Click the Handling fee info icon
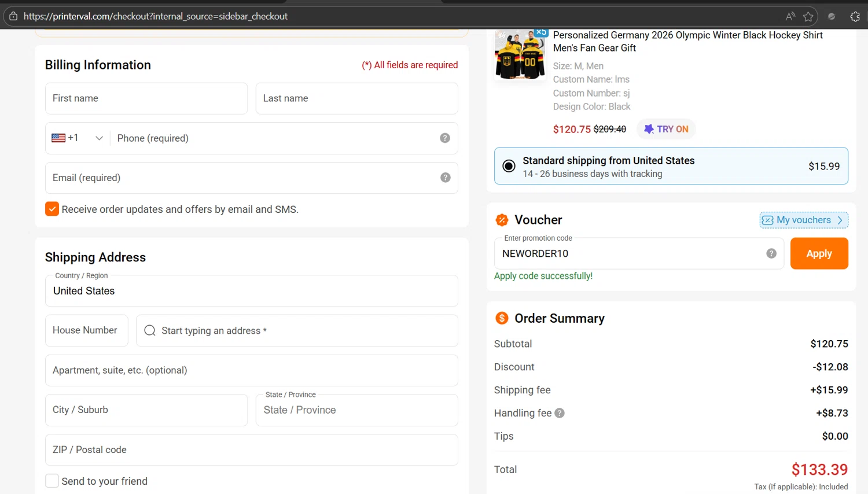868x494 pixels. [560, 413]
